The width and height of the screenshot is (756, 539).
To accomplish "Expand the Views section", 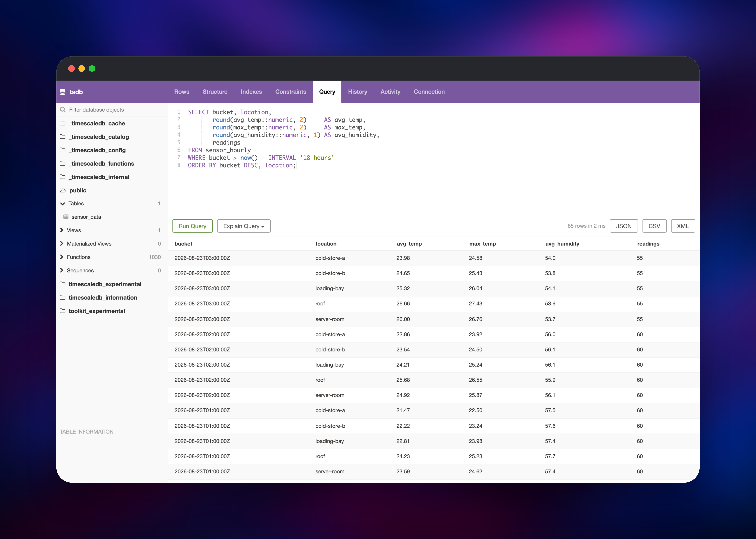I will coord(62,230).
